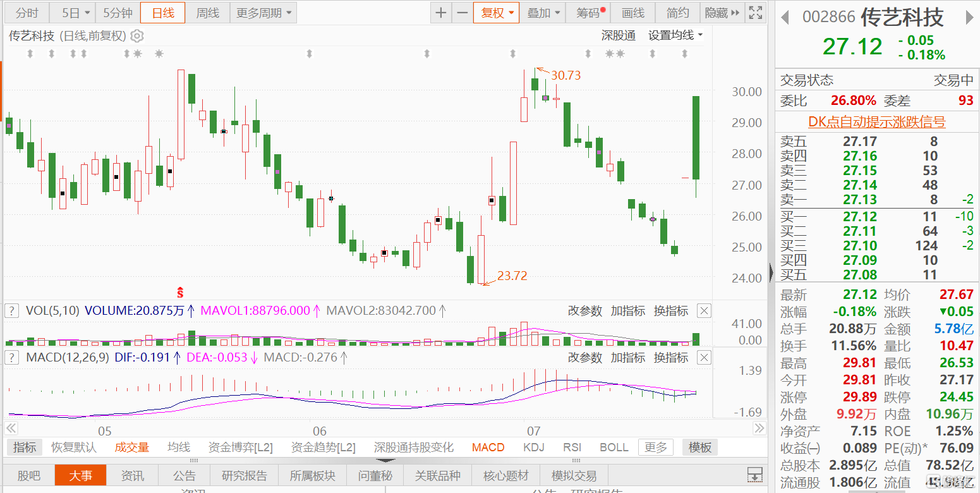This screenshot has height=493, width=980.
Task: Switch to the 周线 weekly chart tab
Action: click(207, 12)
